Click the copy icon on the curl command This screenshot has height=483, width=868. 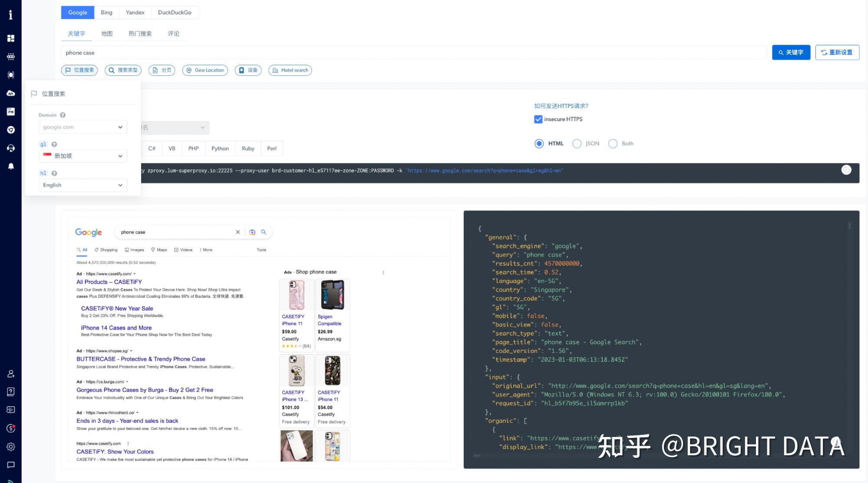[846, 170]
